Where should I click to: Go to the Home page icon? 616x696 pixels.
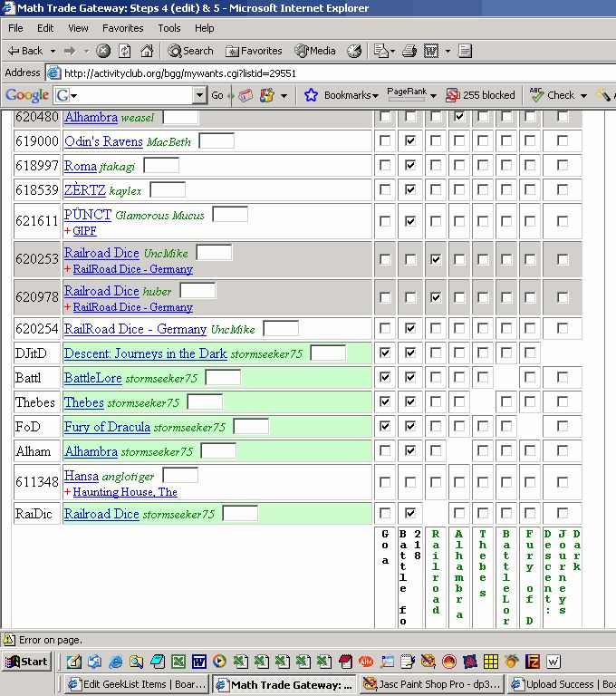click(x=145, y=51)
